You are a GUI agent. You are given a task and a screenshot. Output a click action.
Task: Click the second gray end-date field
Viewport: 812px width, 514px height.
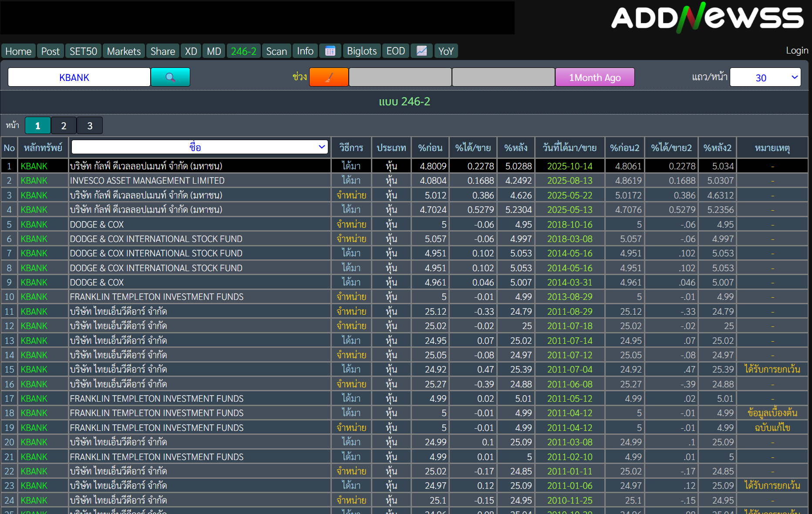pyautogui.click(x=503, y=77)
